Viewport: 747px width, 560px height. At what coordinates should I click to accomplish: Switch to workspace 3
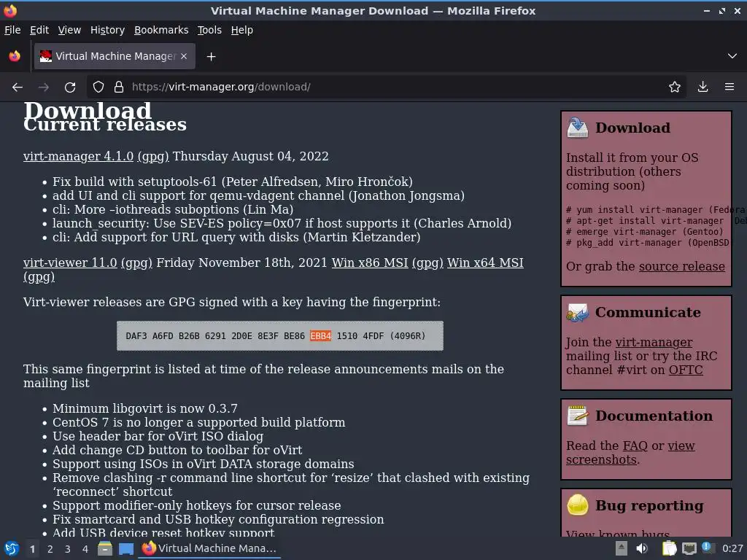[68, 549]
